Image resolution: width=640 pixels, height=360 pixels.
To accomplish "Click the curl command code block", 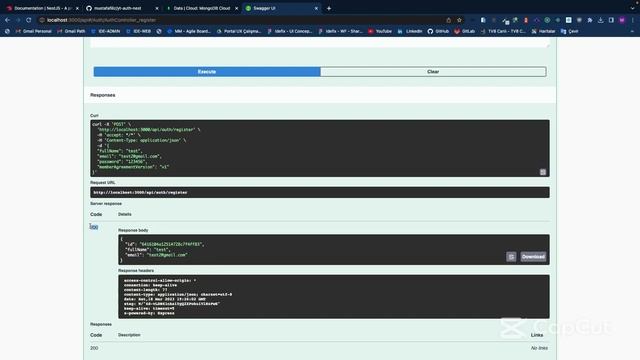I will [320, 148].
